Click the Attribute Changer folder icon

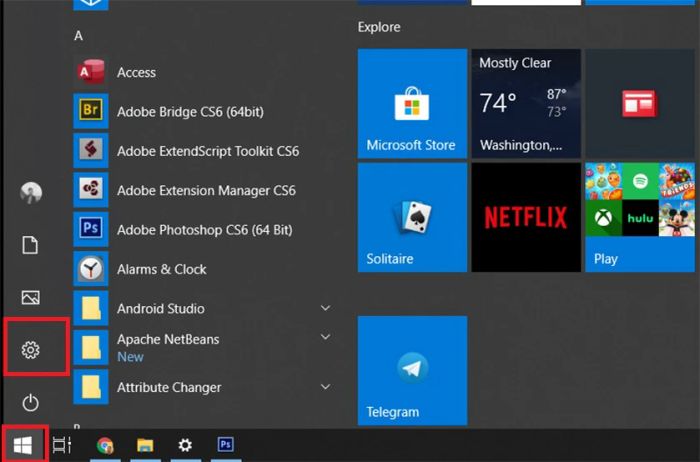[91, 387]
